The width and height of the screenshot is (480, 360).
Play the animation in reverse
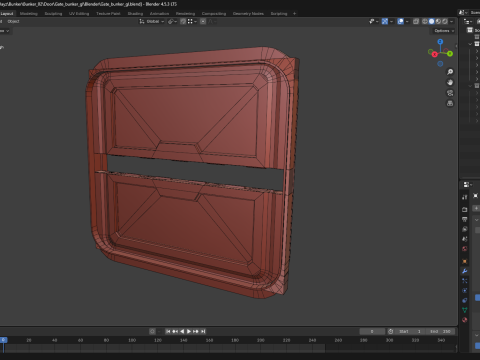tap(182, 331)
